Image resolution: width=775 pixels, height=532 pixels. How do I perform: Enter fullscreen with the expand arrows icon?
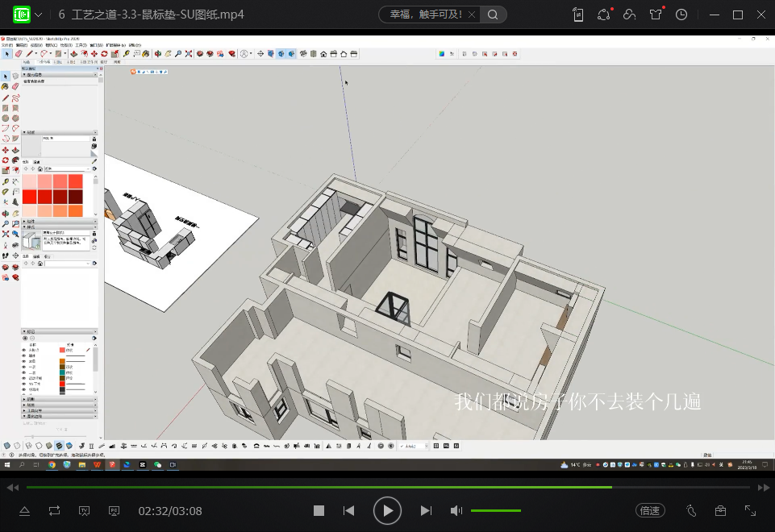coord(750,510)
